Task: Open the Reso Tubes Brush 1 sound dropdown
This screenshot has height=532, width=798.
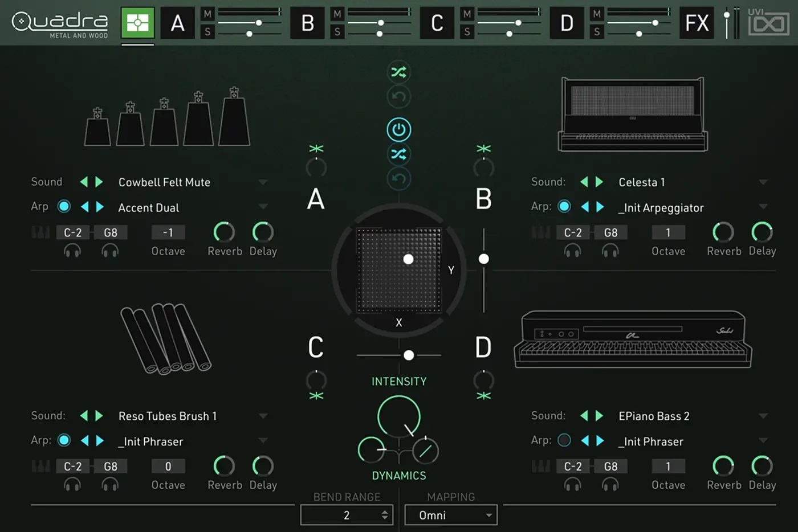Action: pos(263,416)
